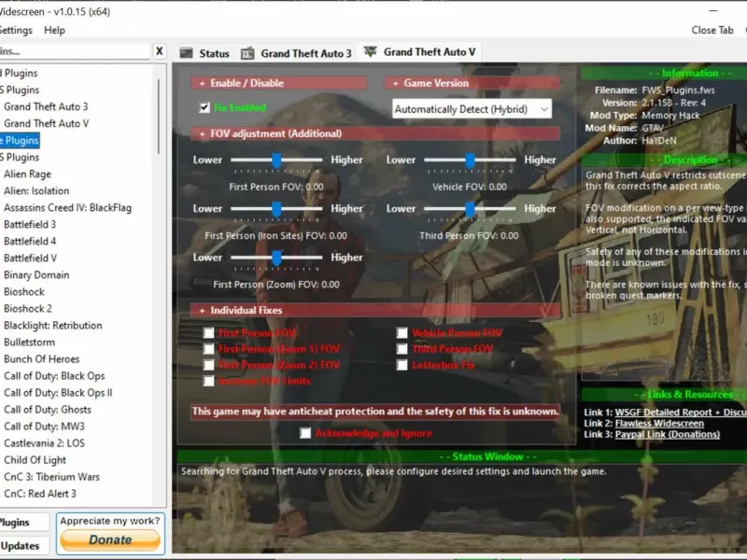
Task: Select Call of Duty: Black Ops II plugin
Action: pos(58,392)
